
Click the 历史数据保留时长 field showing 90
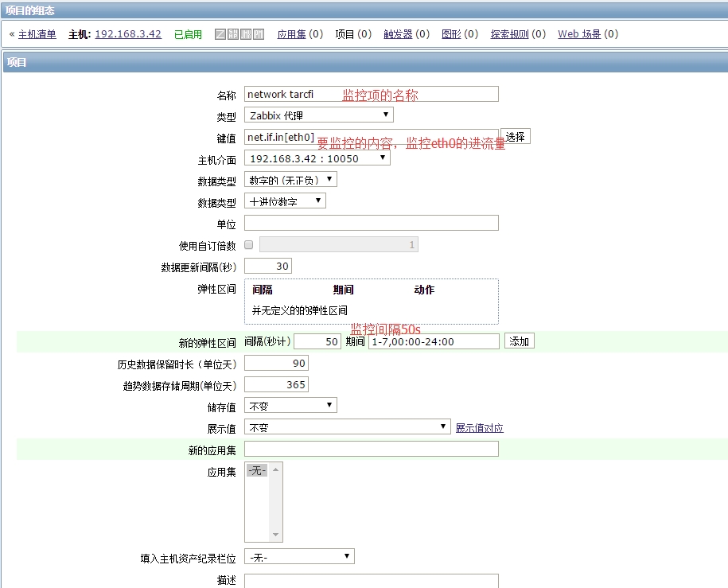[276, 363]
